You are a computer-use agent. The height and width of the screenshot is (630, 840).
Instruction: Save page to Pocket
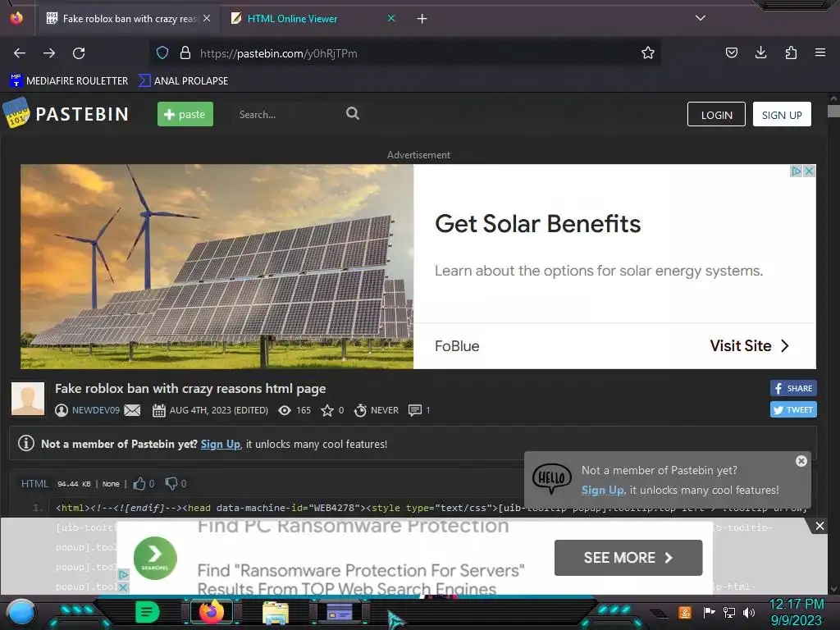pyautogui.click(x=731, y=52)
